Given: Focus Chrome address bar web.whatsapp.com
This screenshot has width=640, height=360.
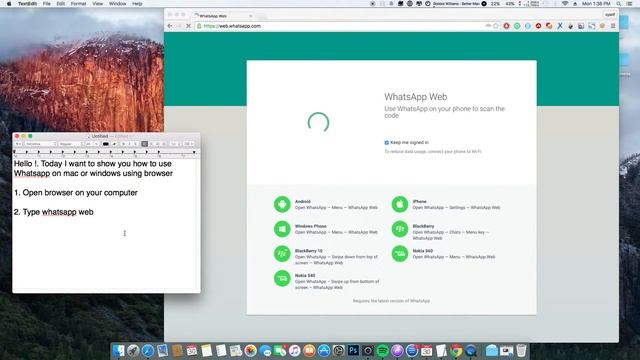Looking at the screenshot, I should 343,26.
